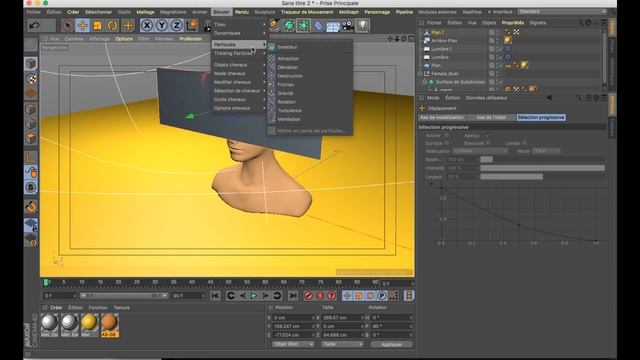Expand the Thinking Particles submenu

point(239,53)
